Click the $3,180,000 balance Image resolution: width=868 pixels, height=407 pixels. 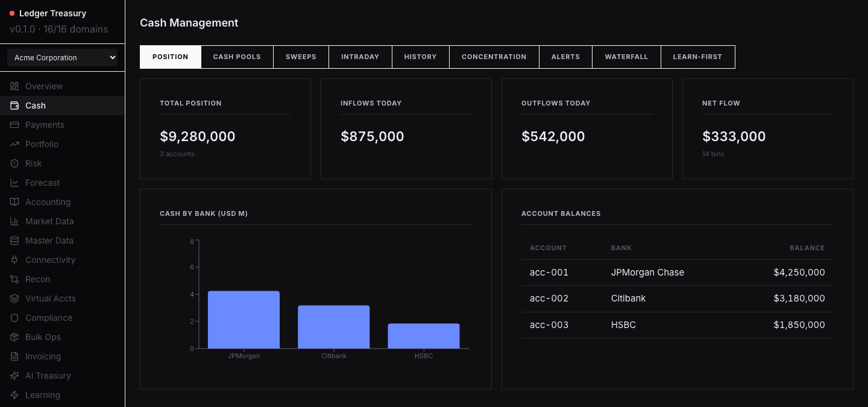point(799,298)
